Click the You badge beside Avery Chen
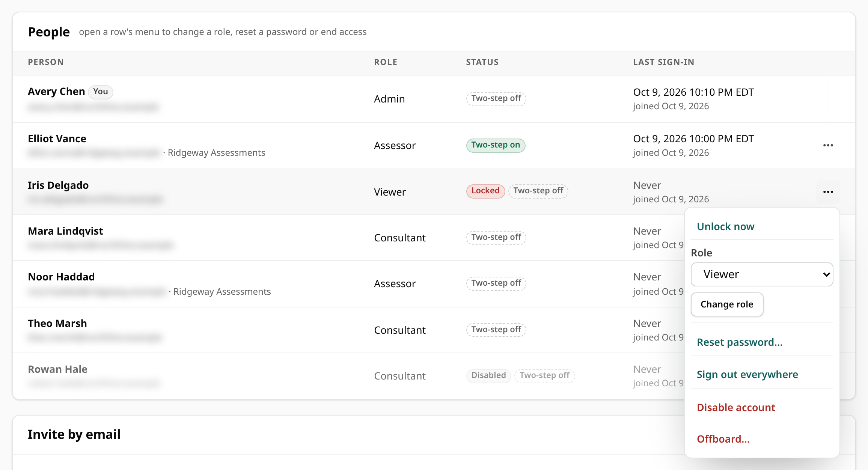The width and height of the screenshot is (868, 470). (101, 92)
